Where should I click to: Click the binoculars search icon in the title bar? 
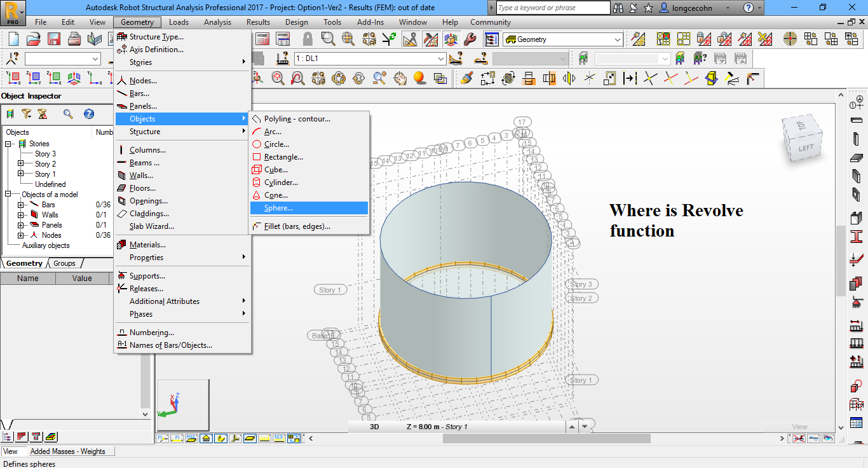(x=619, y=8)
